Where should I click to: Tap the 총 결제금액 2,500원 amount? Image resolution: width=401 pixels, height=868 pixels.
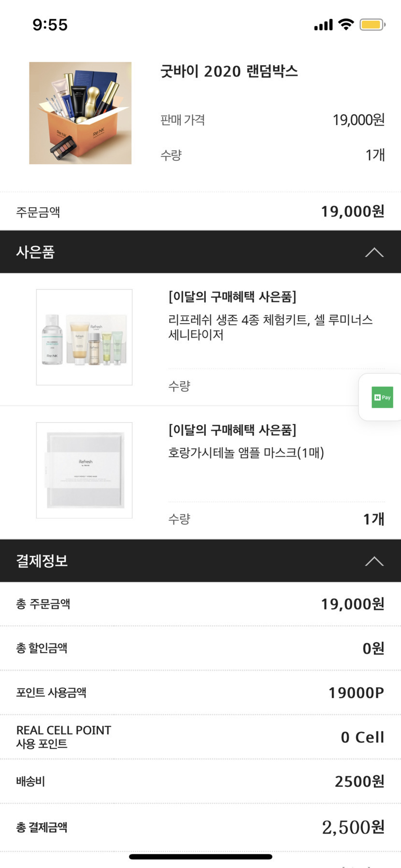click(353, 827)
